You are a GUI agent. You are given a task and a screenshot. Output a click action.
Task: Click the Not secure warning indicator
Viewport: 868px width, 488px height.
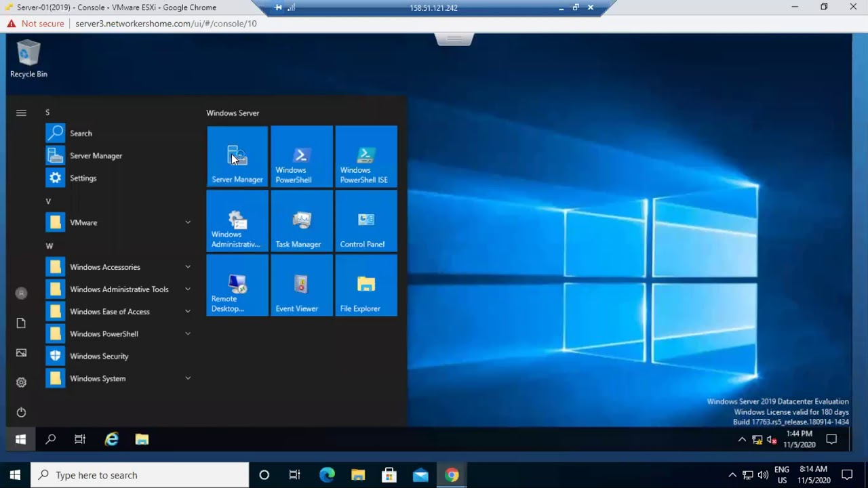36,24
